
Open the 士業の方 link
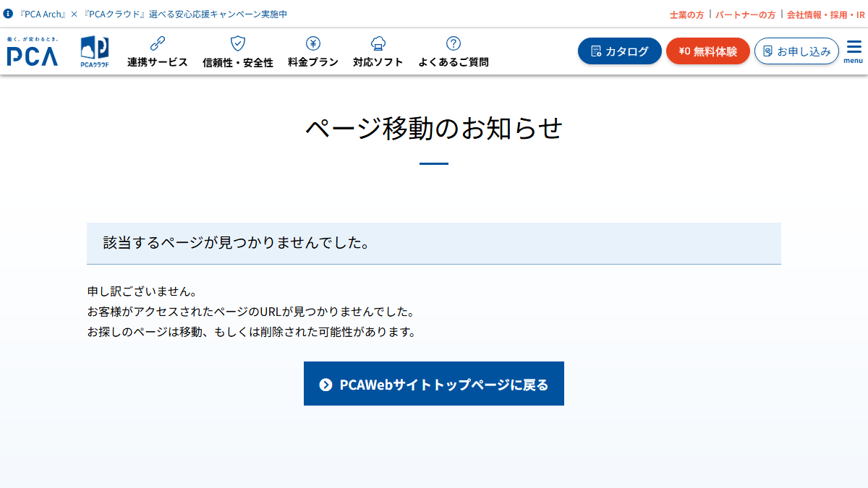pyautogui.click(x=686, y=14)
